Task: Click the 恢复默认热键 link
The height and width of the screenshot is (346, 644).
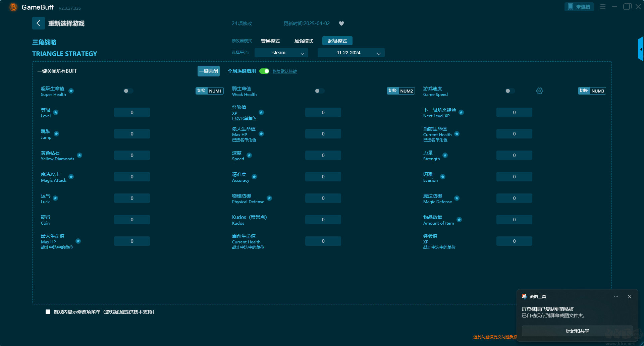Action: coord(284,71)
